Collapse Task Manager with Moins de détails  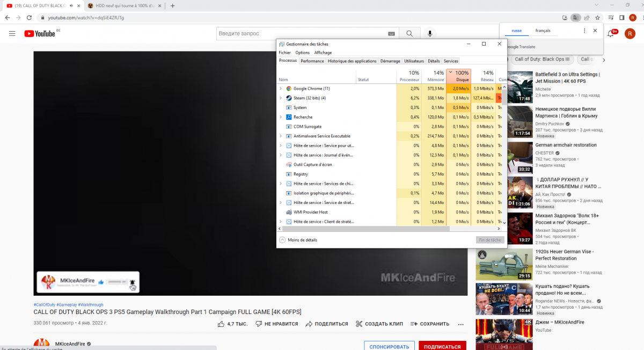[x=298, y=240]
